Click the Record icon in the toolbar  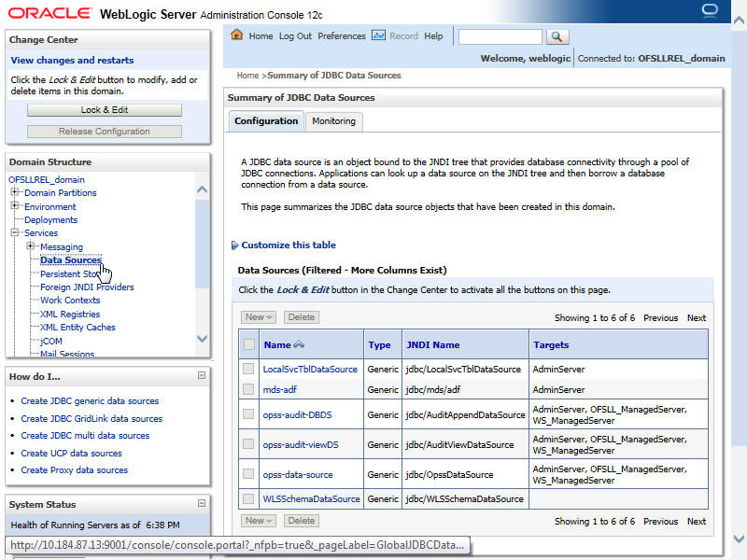pos(378,35)
